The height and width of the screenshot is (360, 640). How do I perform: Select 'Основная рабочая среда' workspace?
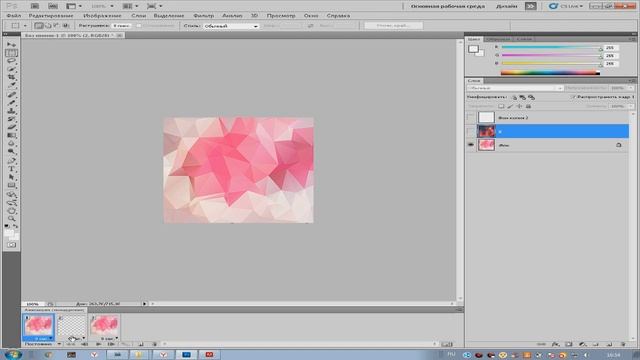pos(448,6)
